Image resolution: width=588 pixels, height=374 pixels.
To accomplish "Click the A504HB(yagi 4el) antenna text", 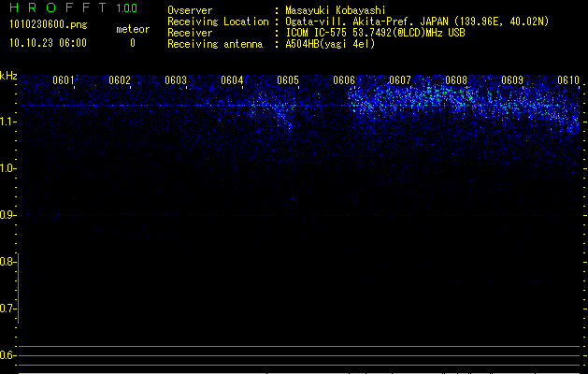I will 330,44.
